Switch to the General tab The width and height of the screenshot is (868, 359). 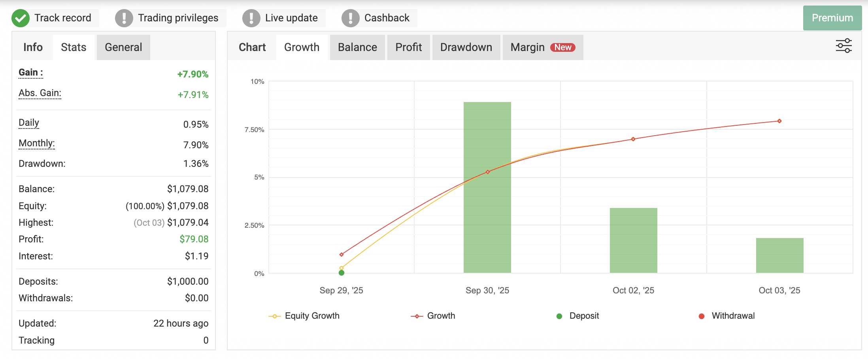[123, 47]
